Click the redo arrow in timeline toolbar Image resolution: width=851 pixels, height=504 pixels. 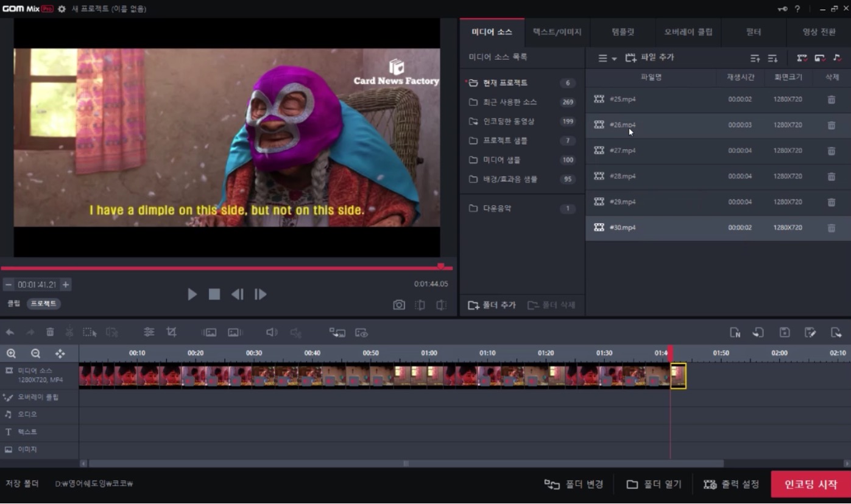point(30,332)
